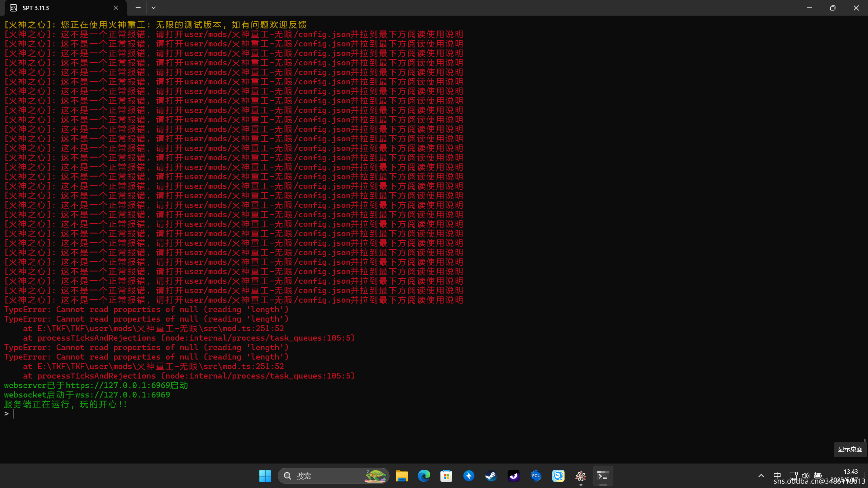Click the yellow '您正在使用火神重工' header line
Screen dimensions: 868x488
click(155, 25)
